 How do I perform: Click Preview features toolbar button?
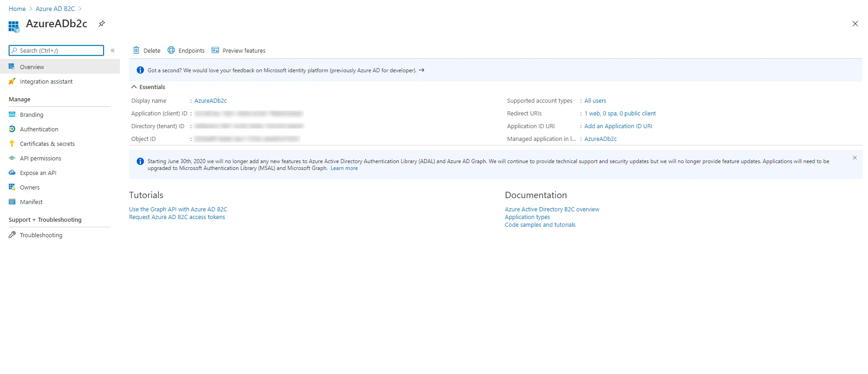point(238,50)
